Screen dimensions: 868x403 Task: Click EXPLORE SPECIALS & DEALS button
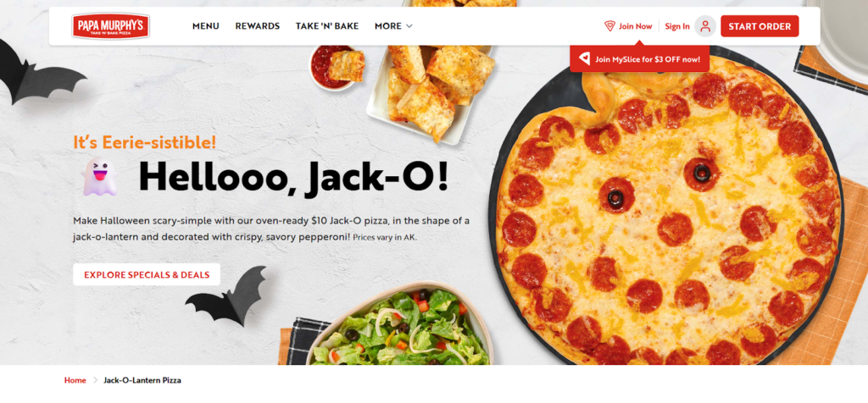[x=147, y=274]
